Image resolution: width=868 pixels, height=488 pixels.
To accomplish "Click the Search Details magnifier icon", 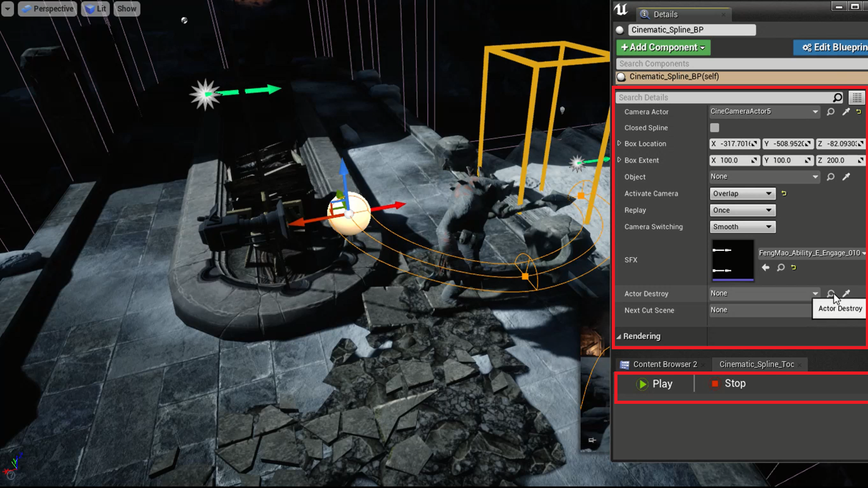I will tap(838, 97).
